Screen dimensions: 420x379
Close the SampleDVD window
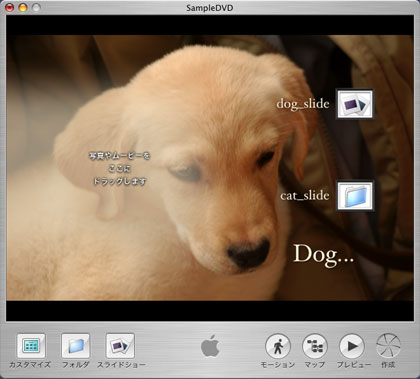(x=10, y=7)
